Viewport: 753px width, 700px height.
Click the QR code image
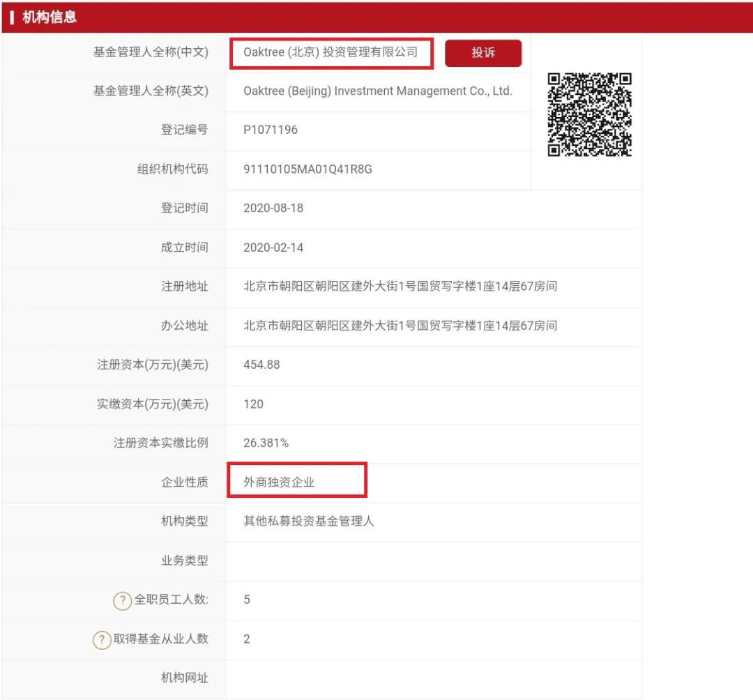click(589, 114)
